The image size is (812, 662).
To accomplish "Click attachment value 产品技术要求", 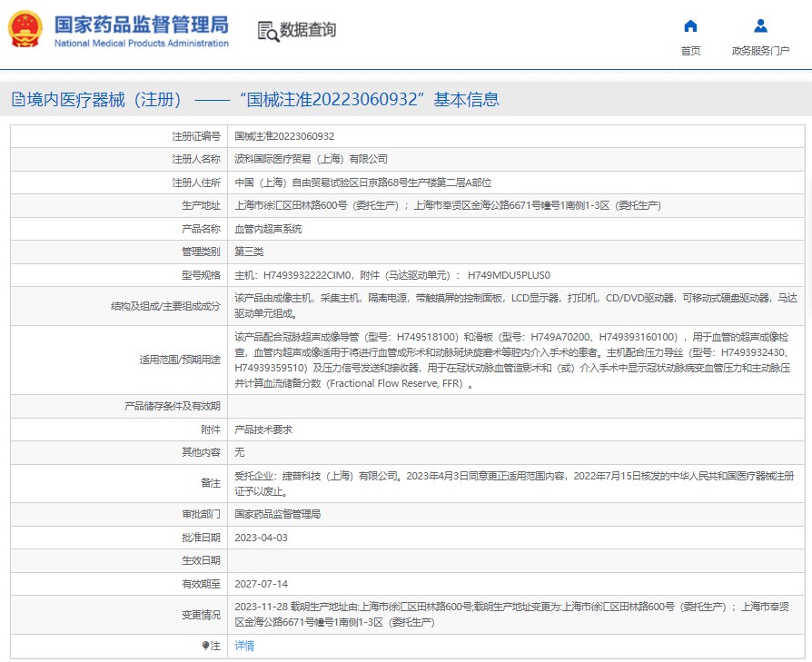I will (x=263, y=430).
